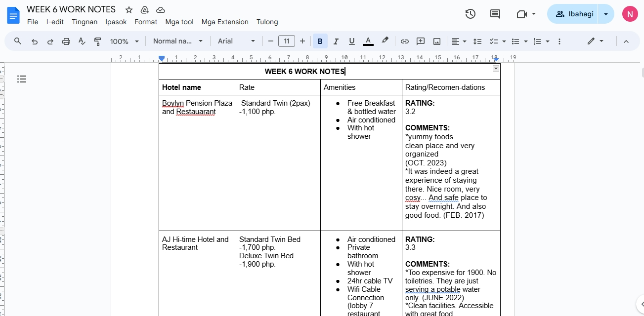Open the paragraph style dropdown
The height and width of the screenshot is (316, 644).
pyautogui.click(x=178, y=41)
